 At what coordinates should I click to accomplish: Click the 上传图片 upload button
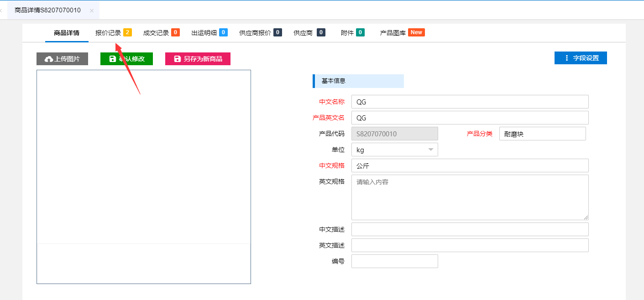coord(62,59)
